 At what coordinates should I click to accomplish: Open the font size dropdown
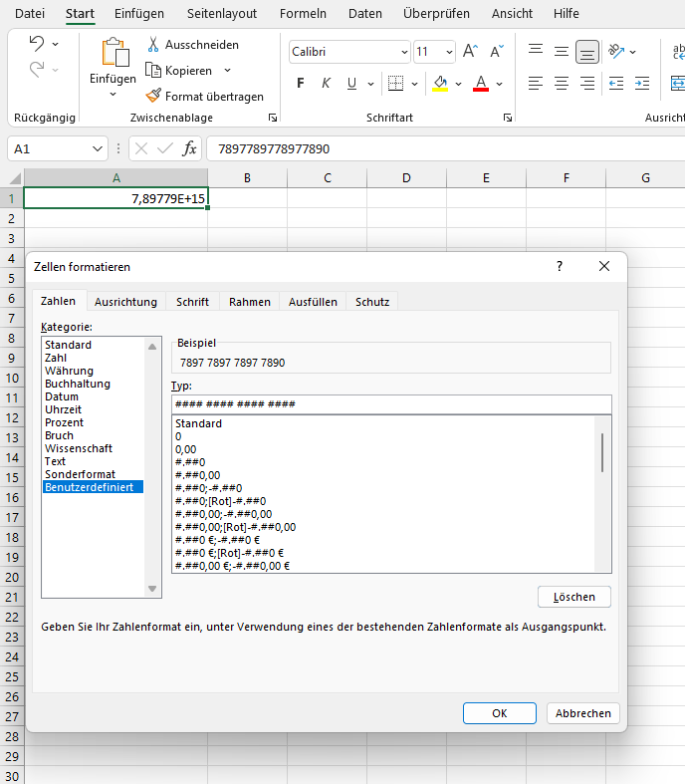pos(448,52)
